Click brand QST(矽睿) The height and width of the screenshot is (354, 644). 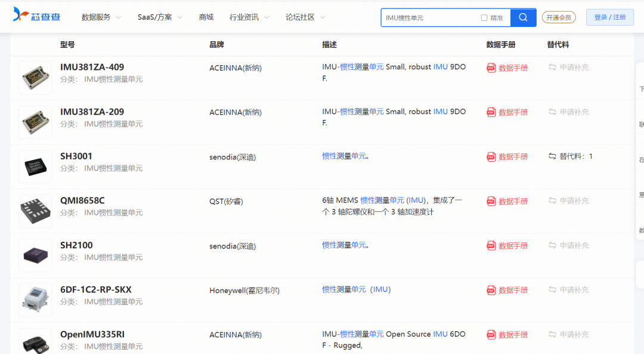226,201
